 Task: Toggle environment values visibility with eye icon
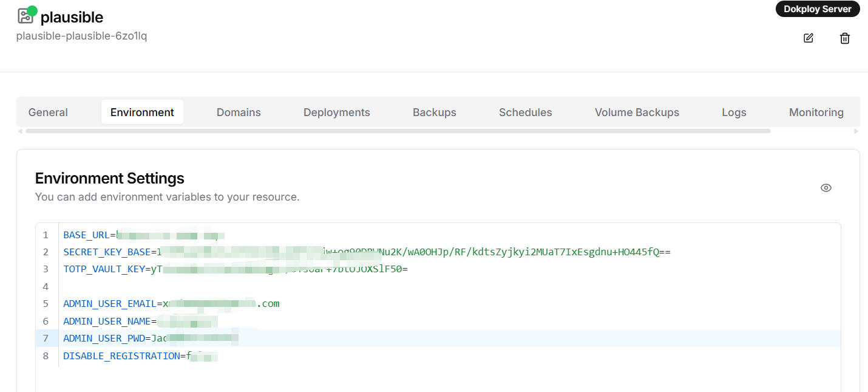[x=826, y=188]
